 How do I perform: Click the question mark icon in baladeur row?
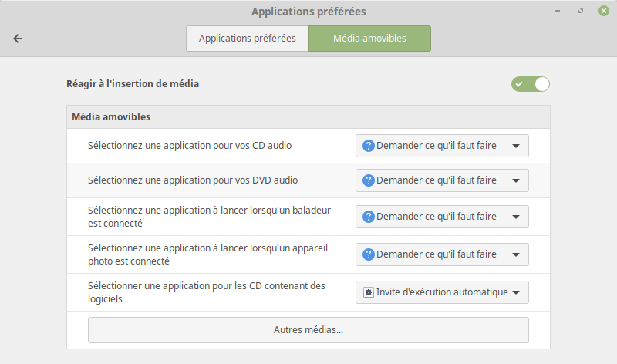click(x=369, y=217)
